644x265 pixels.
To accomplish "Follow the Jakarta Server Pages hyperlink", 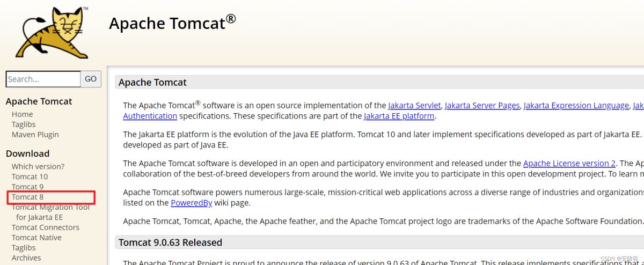I will coord(482,106).
